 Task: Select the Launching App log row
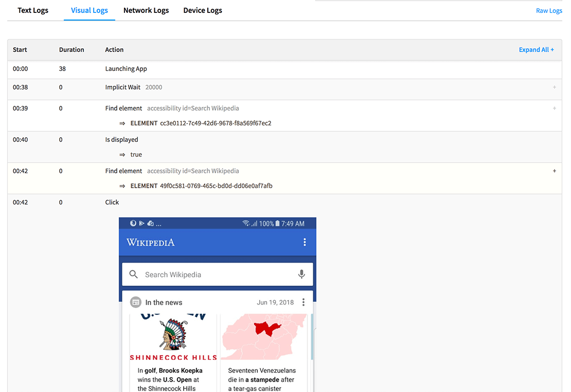coord(284,69)
